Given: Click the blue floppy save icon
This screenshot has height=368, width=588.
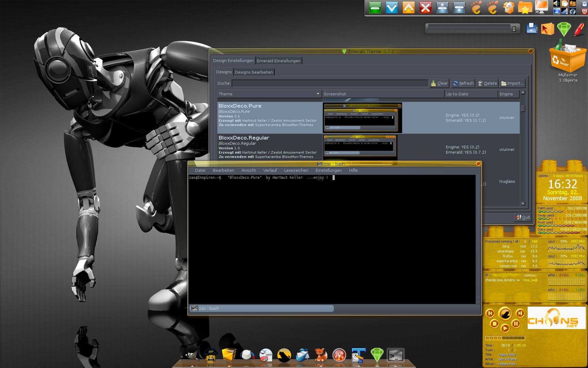Looking at the screenshot, I should (532, 28).
